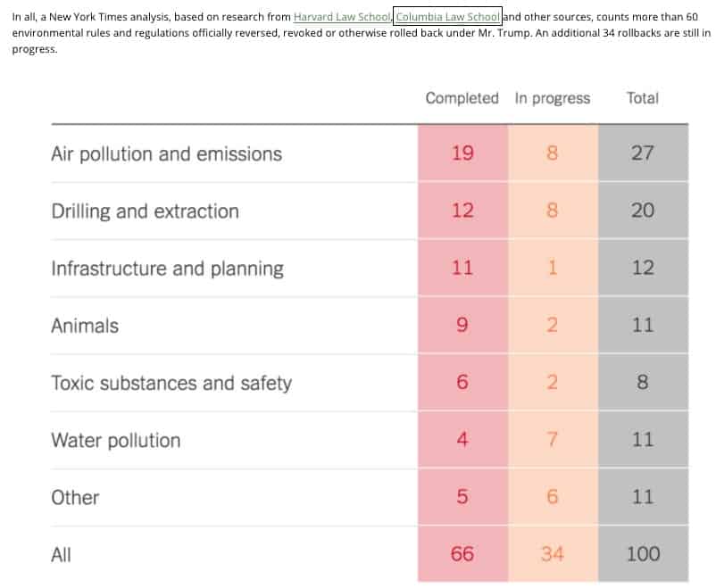Screen dimensions: 716x588
Task: Click the completed total value 66
Action: pyautogui.click(x=462, y=554)
